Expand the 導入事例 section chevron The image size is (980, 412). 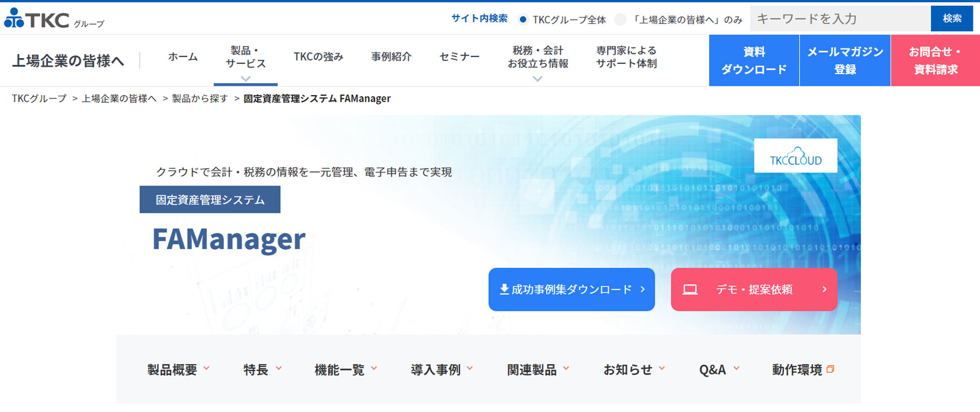pyautogui.click(x=470, y=368)
